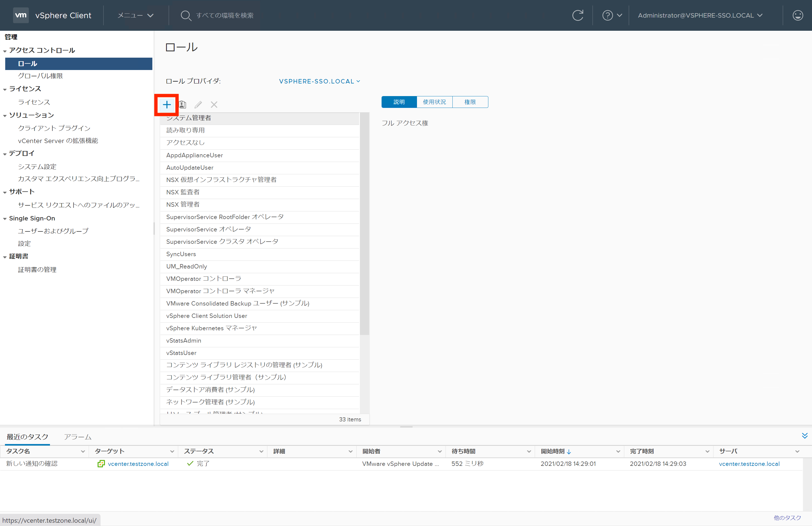Image resolution: width=812 pixels, height=526 pixels.
Task: Click the delete role X icon
Action: (x=214, y=105)
